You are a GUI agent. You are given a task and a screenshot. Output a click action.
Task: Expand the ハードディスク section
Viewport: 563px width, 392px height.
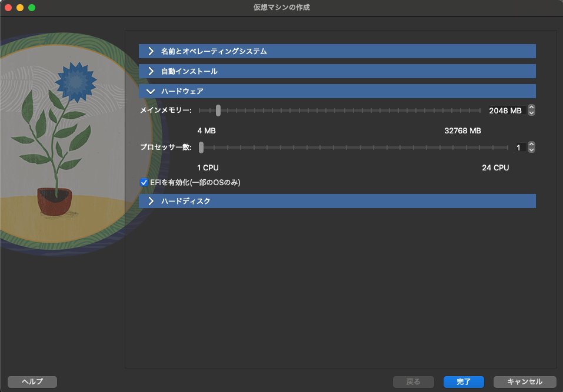pos(337,201)
